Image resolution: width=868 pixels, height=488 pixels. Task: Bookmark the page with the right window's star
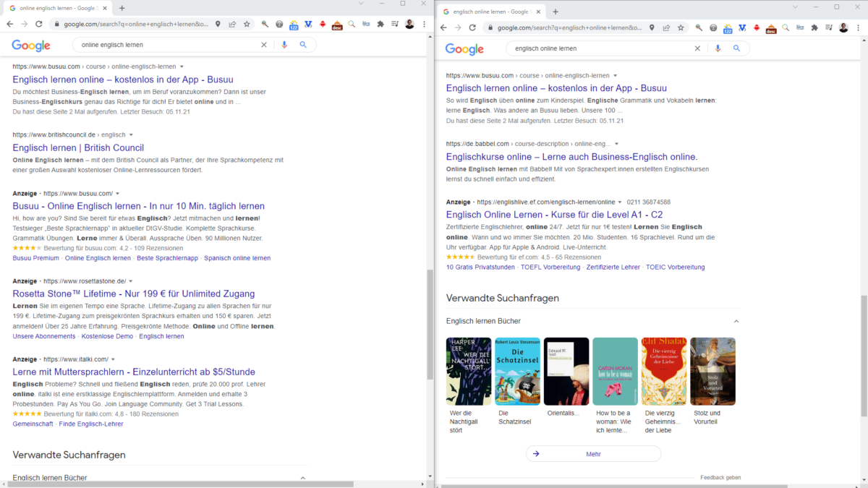pyautogui.click(x=680, y=27)
